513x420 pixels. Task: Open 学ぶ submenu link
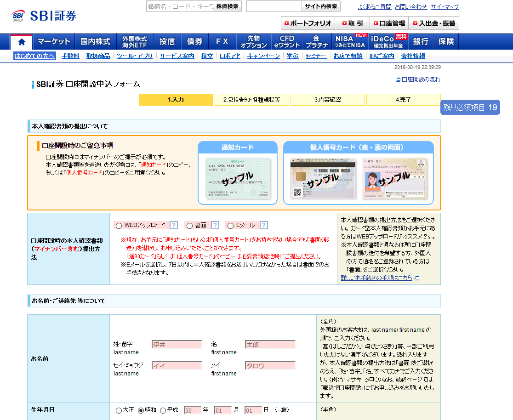coord(292,56)
